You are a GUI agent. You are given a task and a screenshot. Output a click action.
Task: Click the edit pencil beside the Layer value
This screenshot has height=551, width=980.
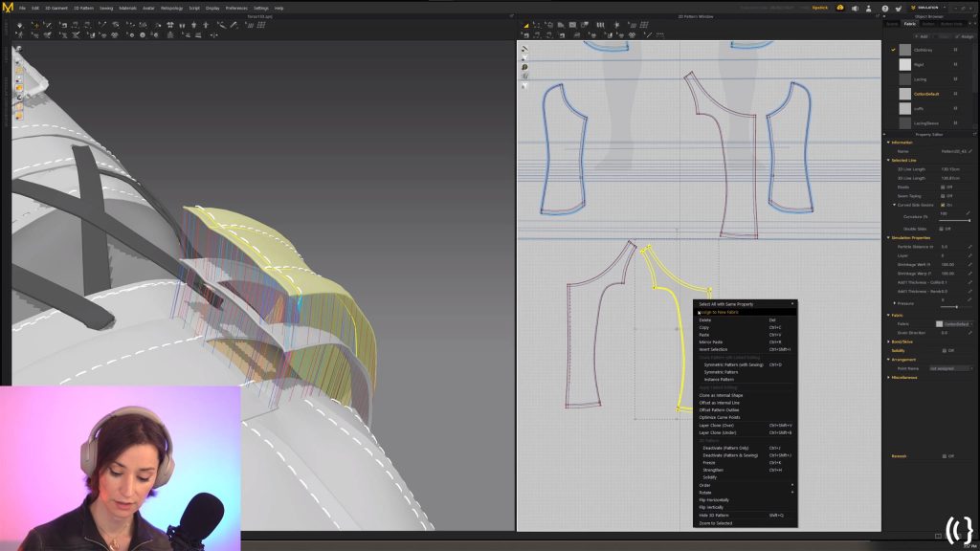tap(970, 255)
